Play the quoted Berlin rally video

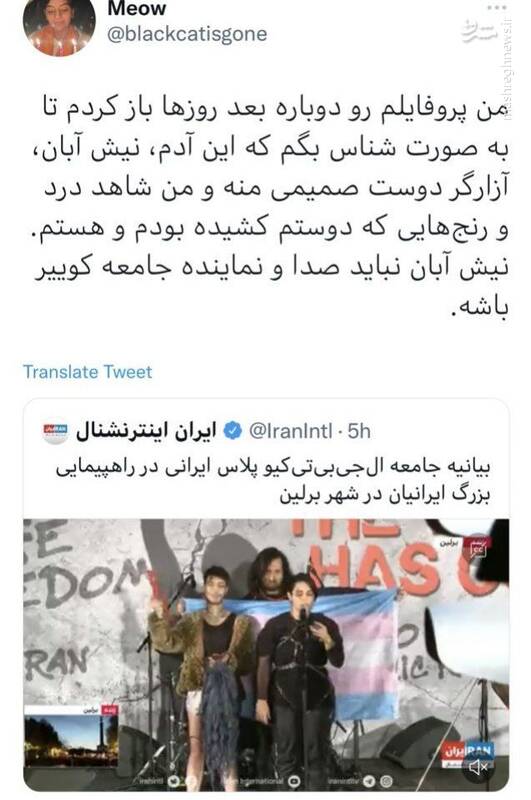[x=266, y=655]
